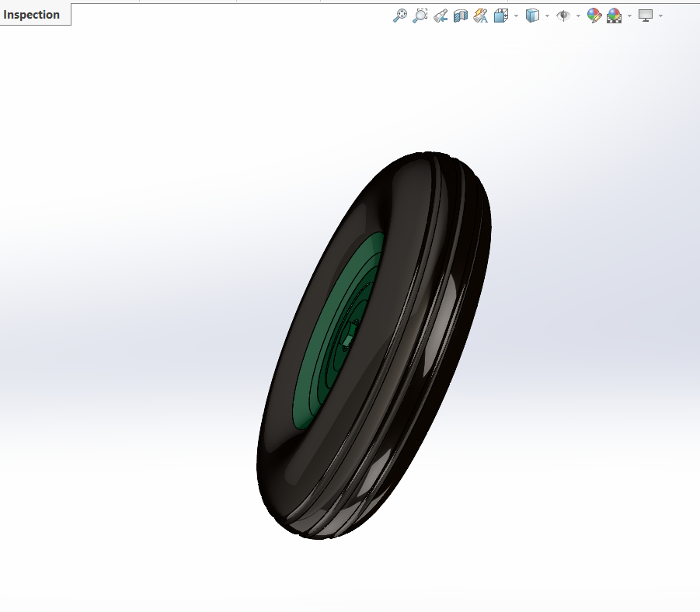This screenshot has height=612, width=700.
Task: Open Dynamic Annotation Views tool
Action: tap(481, 16)
